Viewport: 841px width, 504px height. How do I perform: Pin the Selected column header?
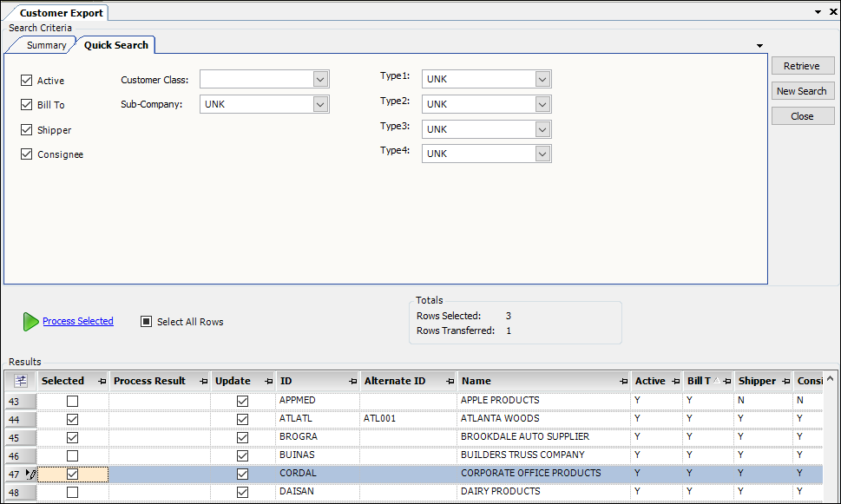(x=102, y=382)
